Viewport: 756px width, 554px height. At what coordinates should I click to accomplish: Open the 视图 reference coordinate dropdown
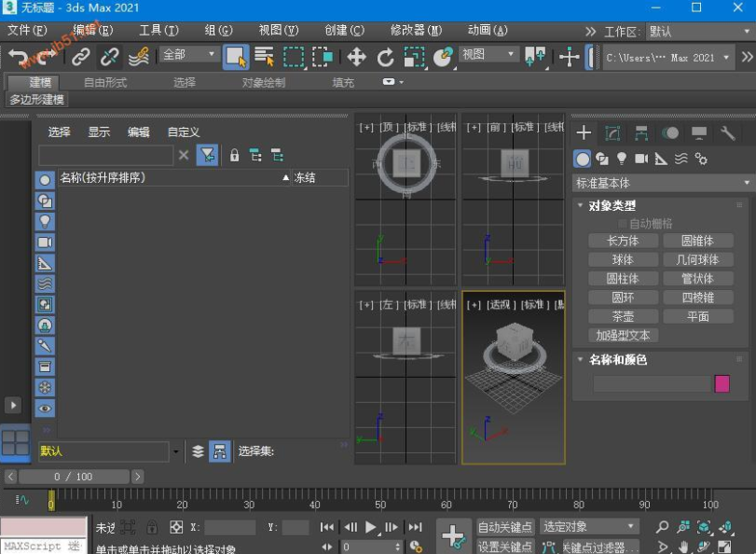coord(488,54)
